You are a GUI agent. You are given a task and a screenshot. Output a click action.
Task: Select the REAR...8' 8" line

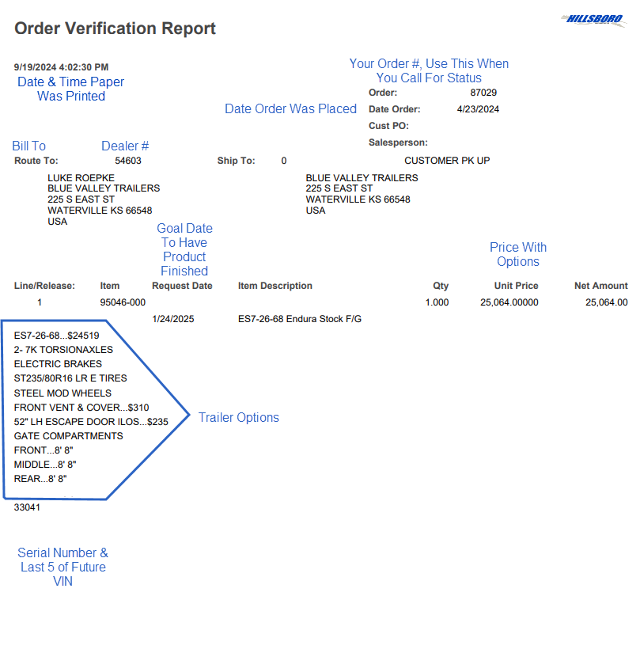pos(40,479)
